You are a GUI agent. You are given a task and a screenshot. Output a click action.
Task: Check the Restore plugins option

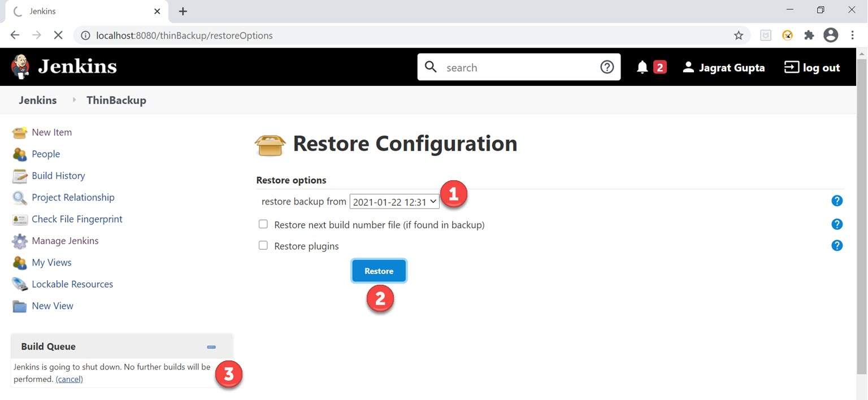(263, 245)
